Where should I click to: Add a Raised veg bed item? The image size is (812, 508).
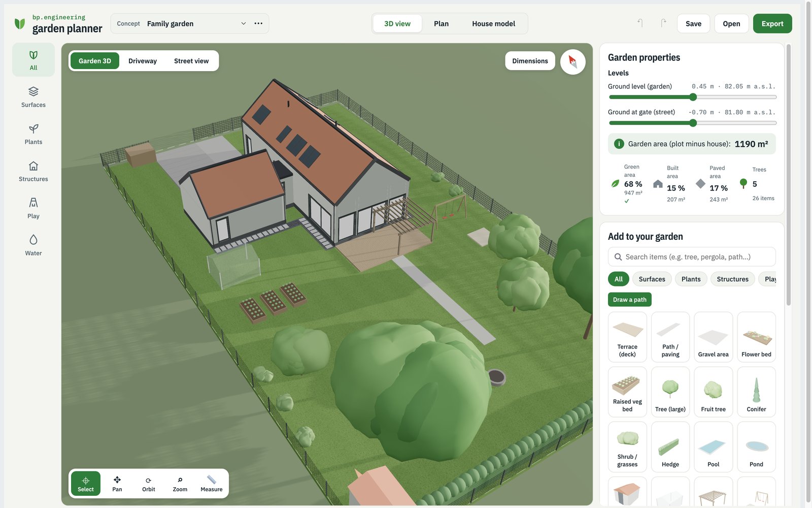[627, 392]
